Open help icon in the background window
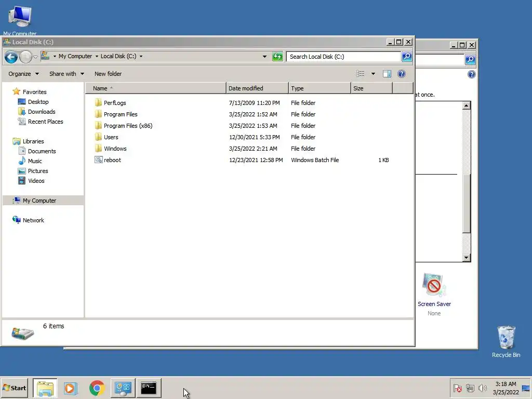Screen dimensions: 532x399 coord(471,74)
